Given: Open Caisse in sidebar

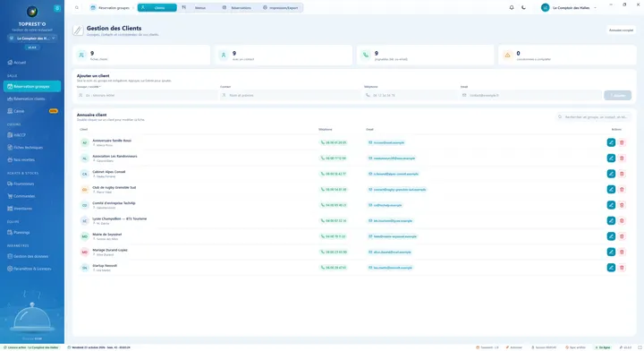Looking at the screenshot, I should pyautogui.click(x=32, y=111).
